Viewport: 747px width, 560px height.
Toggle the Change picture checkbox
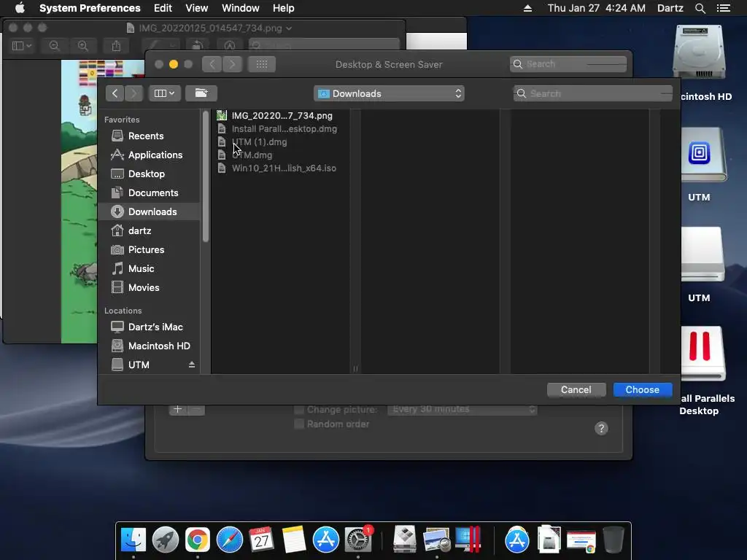(x=299, y=410)
